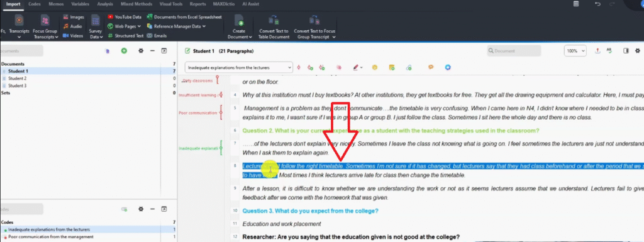Open the MAXDictio tab
Screen dimensions: 644x242
point(225,4)
